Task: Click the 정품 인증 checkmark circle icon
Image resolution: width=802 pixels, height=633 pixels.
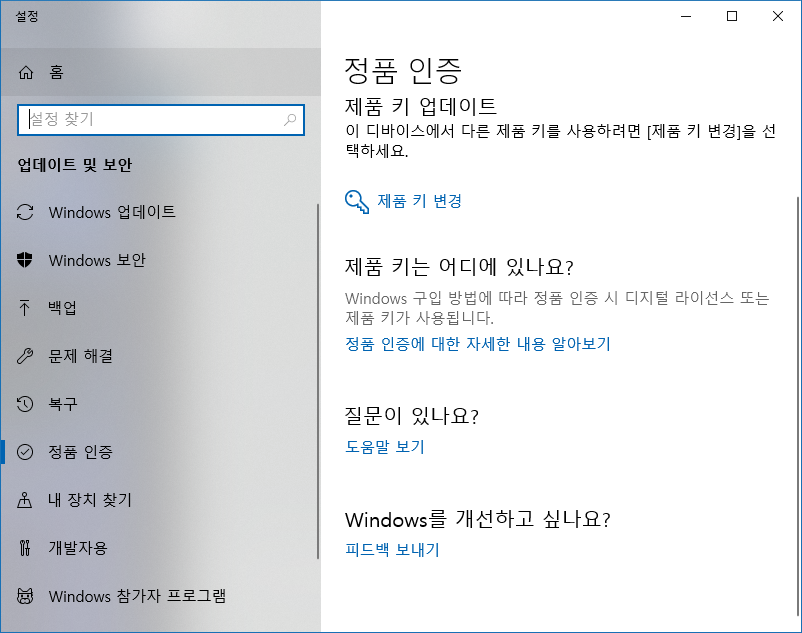Action: pos(25,452)
